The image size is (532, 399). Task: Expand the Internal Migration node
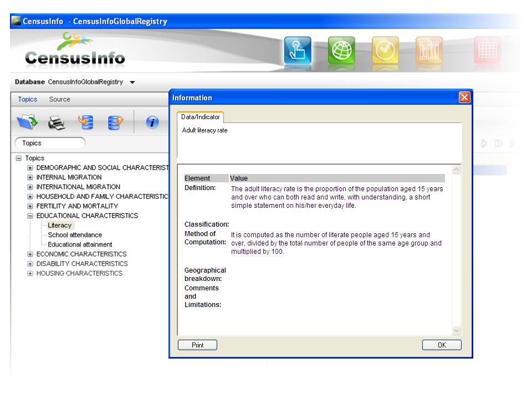pyautogui.click(x=30, y=177)
